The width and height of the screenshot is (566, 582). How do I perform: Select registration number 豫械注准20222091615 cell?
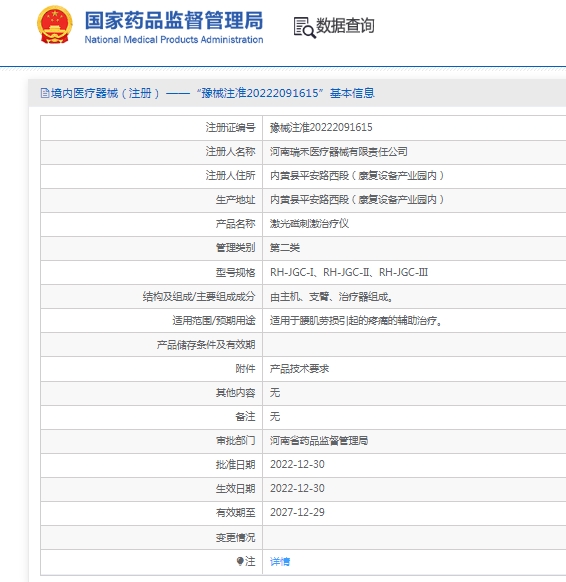click(321, 127)
